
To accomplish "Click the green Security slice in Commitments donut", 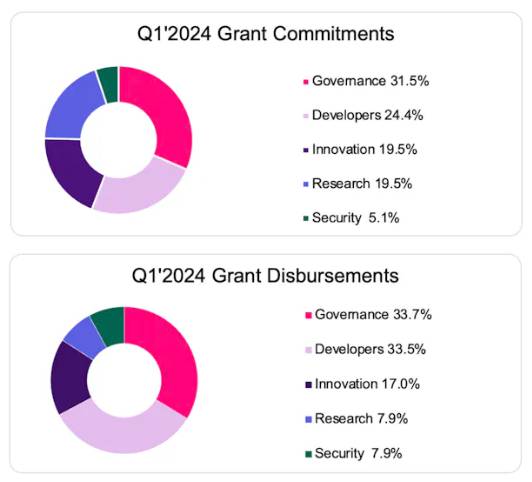I will (109, 84).
